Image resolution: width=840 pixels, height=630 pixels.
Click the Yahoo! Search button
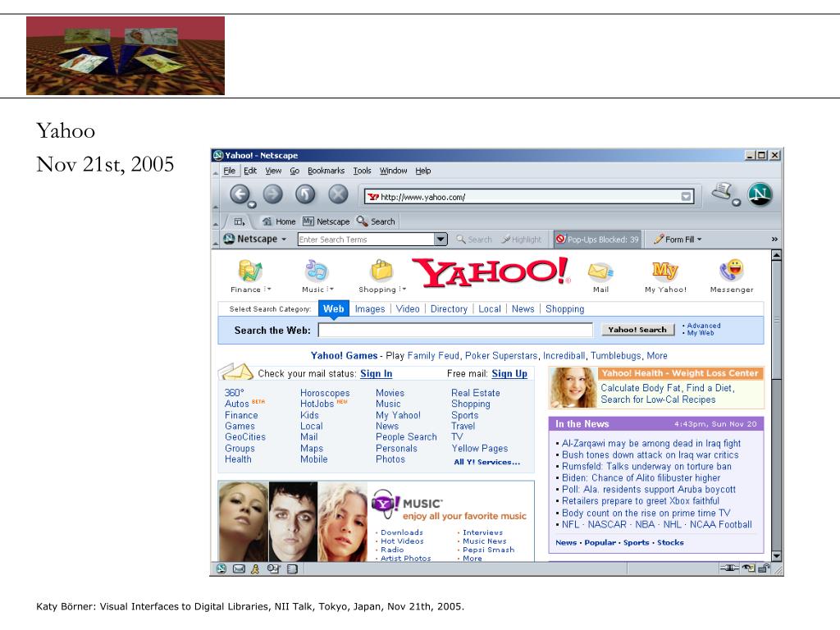(637, 330)
